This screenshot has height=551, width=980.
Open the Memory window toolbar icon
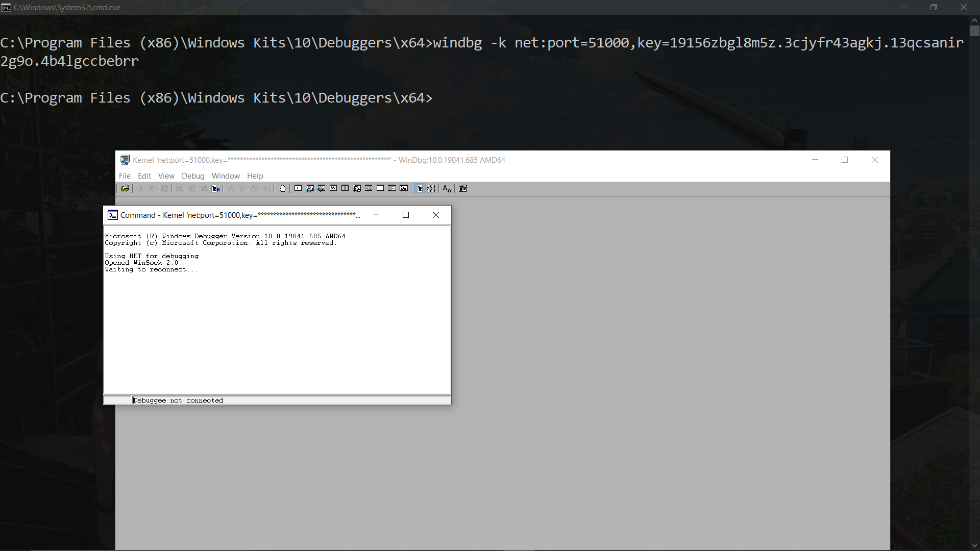[x=345, y=188]
